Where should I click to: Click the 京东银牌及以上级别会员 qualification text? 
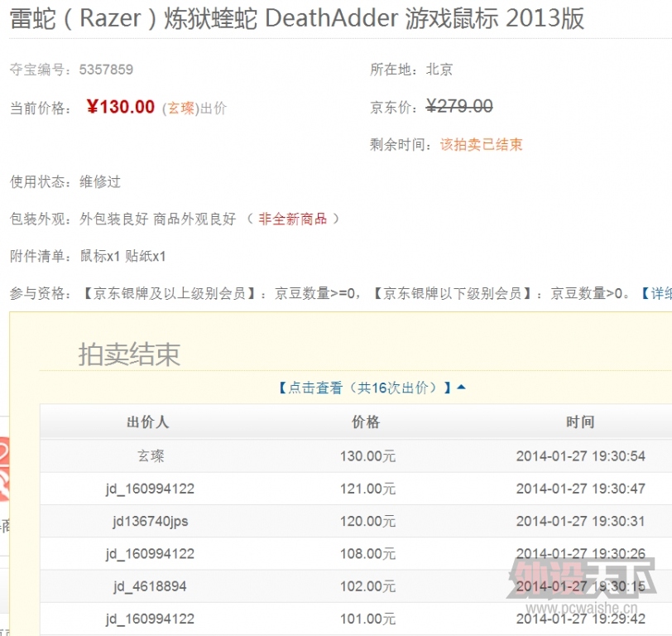pos(169,293)
